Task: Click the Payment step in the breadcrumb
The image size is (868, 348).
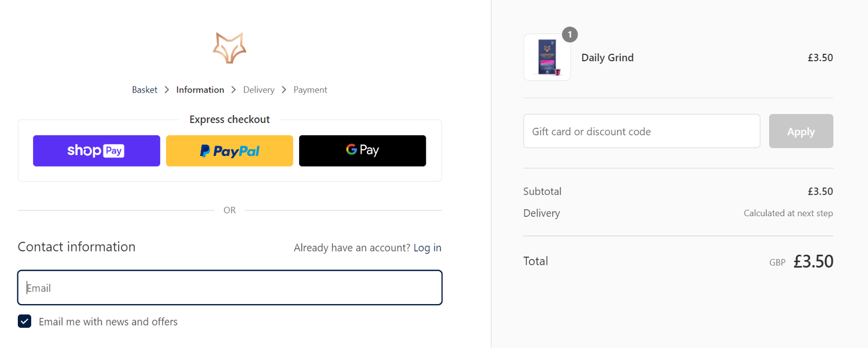Action: (310, 90)
